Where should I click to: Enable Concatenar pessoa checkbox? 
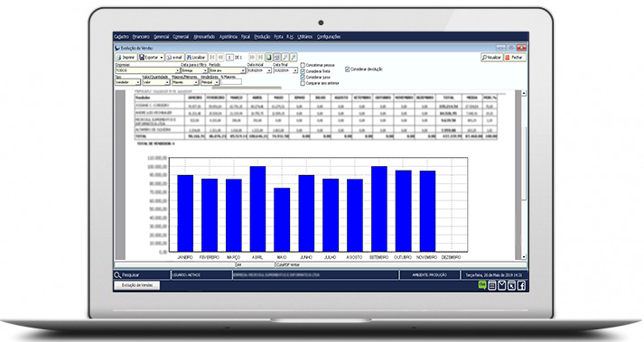[x=303, y=65]
